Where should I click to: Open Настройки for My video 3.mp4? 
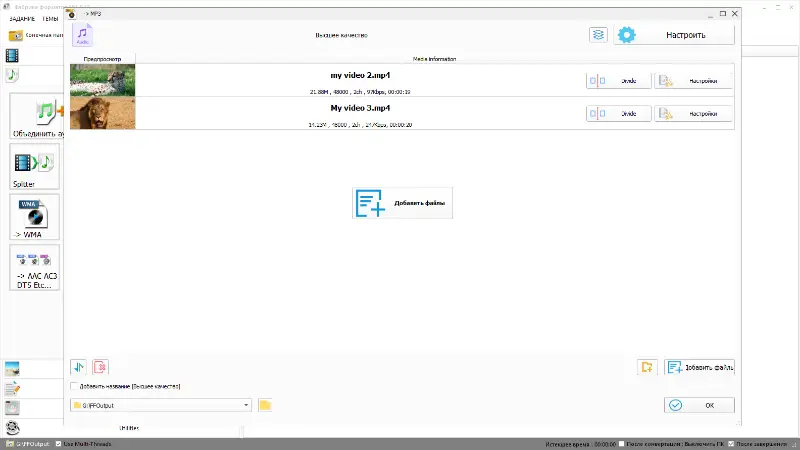693,113
